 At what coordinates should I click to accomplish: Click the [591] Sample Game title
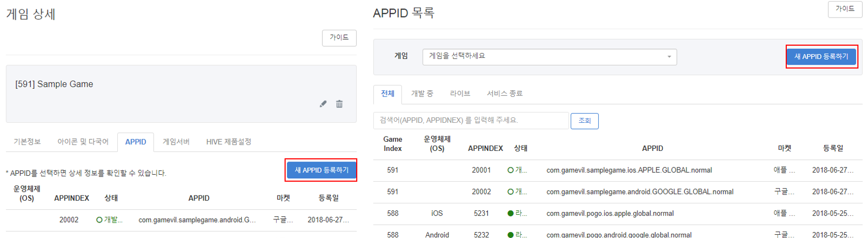coord(54,84)
